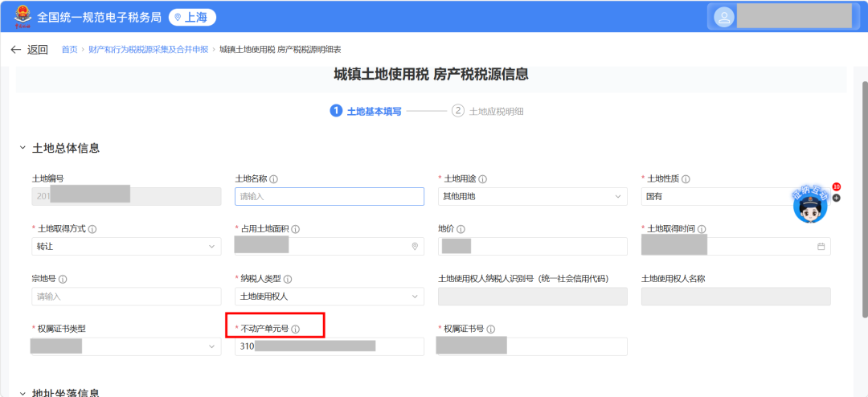Screen dimensions: 868x397
Task: Go back using the 返回 button
Action: pos(30,50)
